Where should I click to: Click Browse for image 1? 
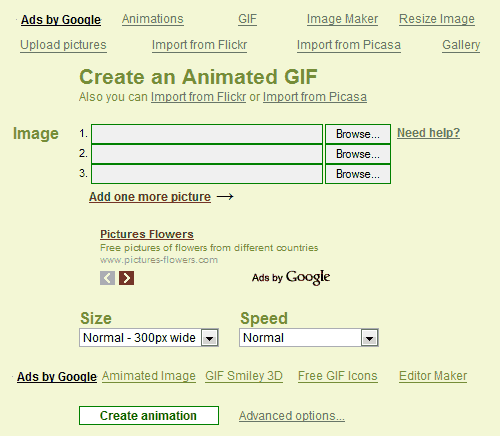click(x=358, y=134)
